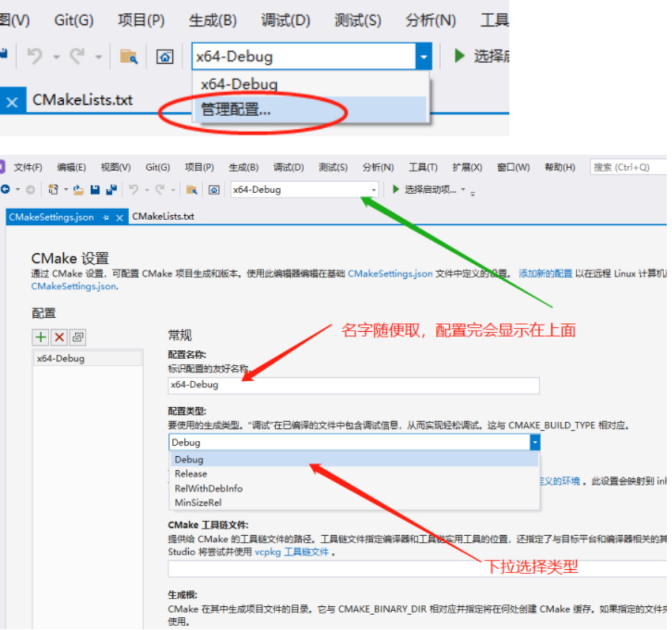Image resolution: width=672 pixels, height=630 pixels.
Task: Open the dropdown arrow beside 选择启动项
Action: point(463,189)
